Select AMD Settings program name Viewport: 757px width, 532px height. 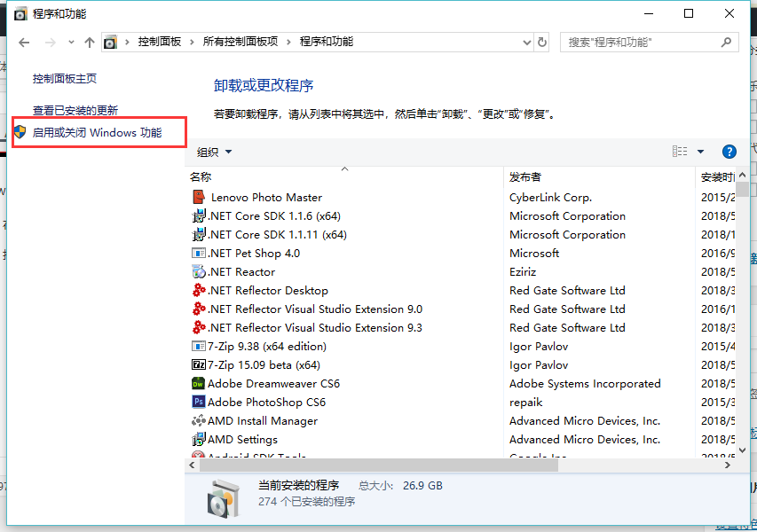(x=242, y=440)
